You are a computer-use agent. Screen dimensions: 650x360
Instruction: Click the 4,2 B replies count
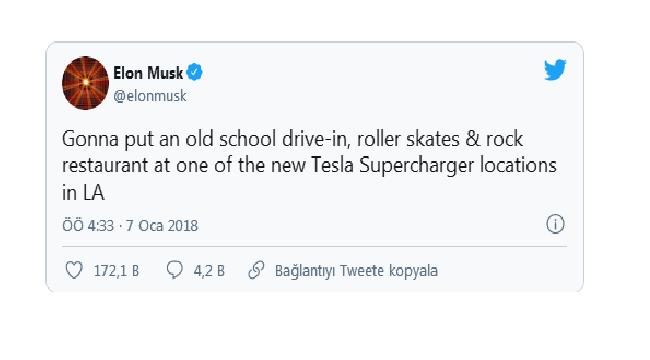point(209,271)
